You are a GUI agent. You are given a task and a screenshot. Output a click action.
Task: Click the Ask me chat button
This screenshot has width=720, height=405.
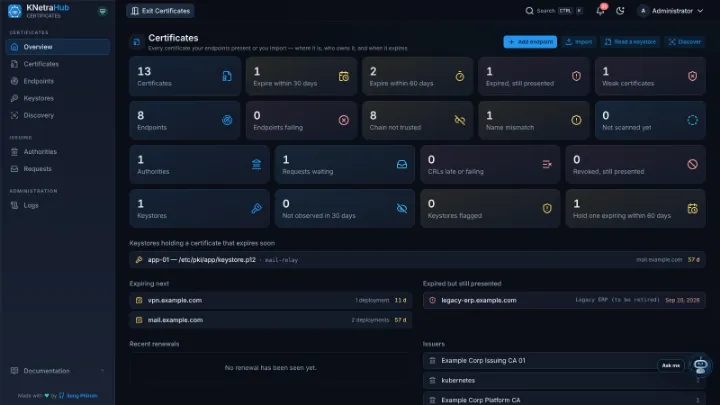pos(670,366)
